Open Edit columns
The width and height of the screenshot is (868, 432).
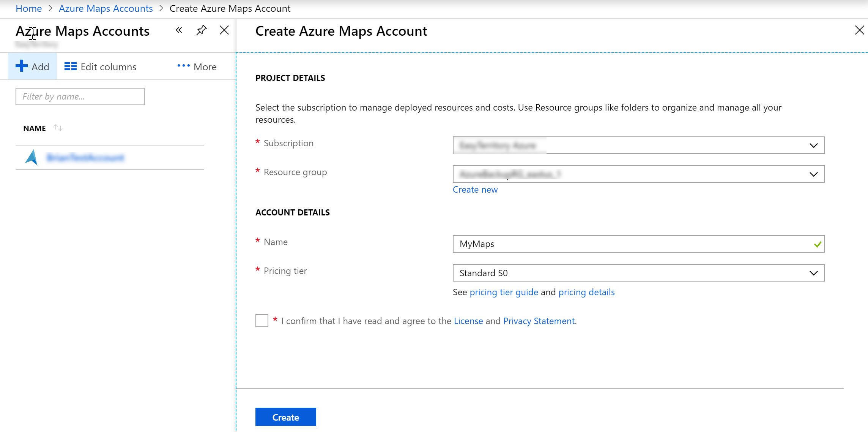click(100, 66)
